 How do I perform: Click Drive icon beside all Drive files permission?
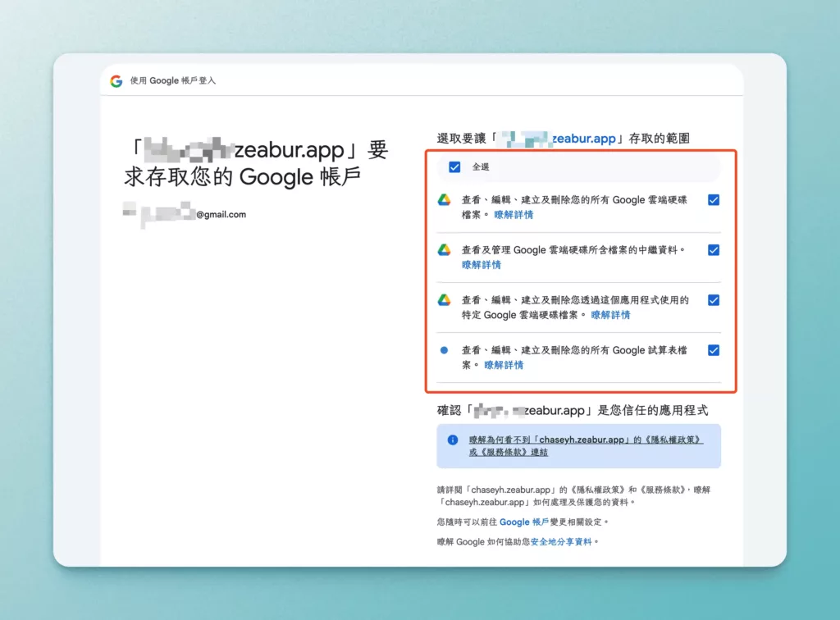click(444, 200)
